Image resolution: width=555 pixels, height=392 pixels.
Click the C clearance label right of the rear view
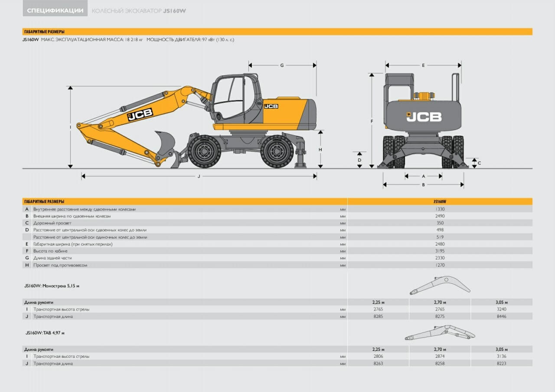tap(479, 163)
